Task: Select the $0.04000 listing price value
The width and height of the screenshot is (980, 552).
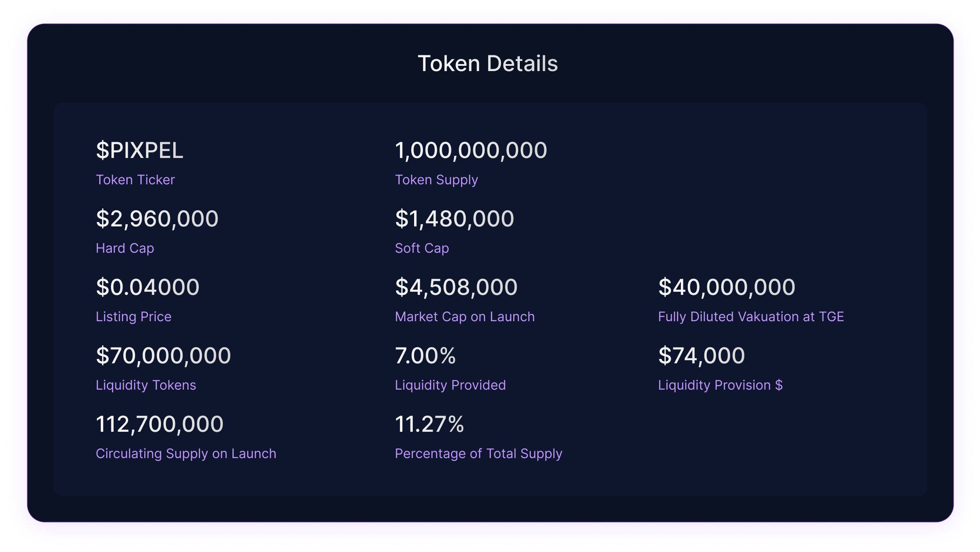Action: click(x=148, y=287)
